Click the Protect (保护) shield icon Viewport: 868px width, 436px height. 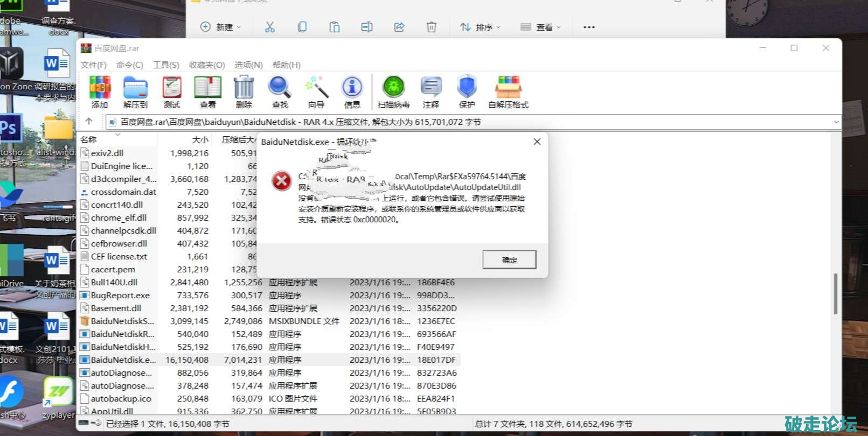467,92
